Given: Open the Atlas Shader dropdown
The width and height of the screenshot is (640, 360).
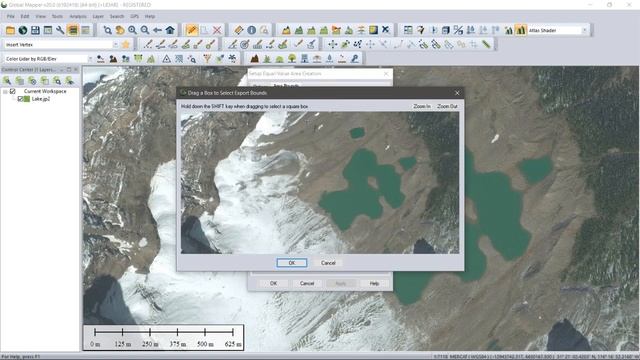Looking at the screenshot, I should click(x=584, y=30).
